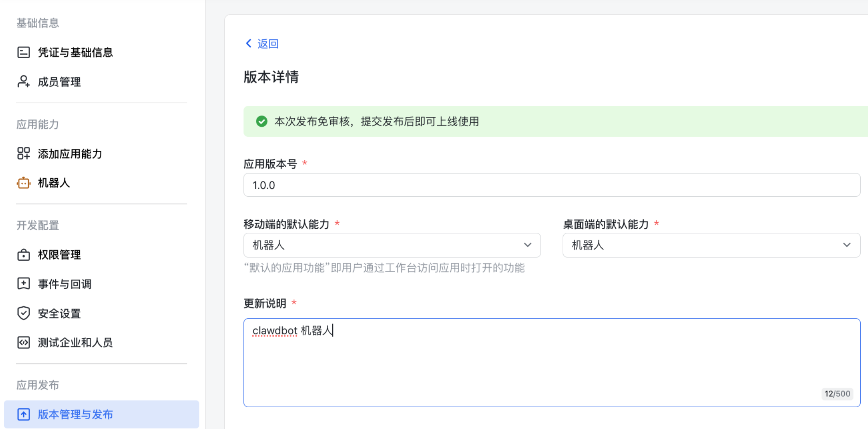Click the member management person icon
Screen dimensions: 868x429
(23, 82)
